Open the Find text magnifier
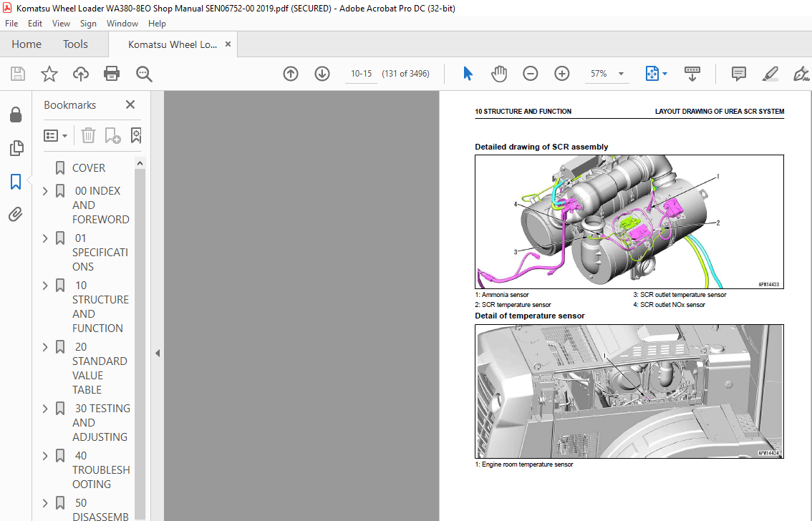Image resolution: width=812 pixels, height=521 pixels. [x=144, y=74]
